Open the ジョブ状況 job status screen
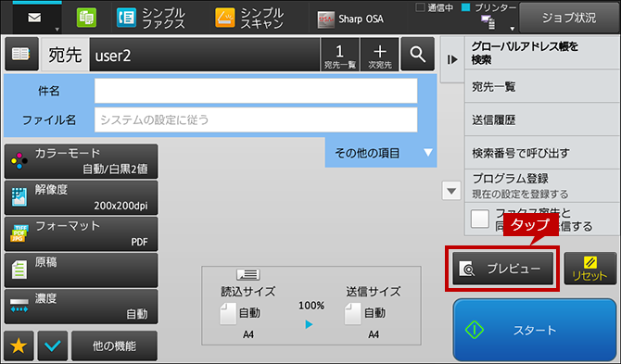 pos(569,18)
